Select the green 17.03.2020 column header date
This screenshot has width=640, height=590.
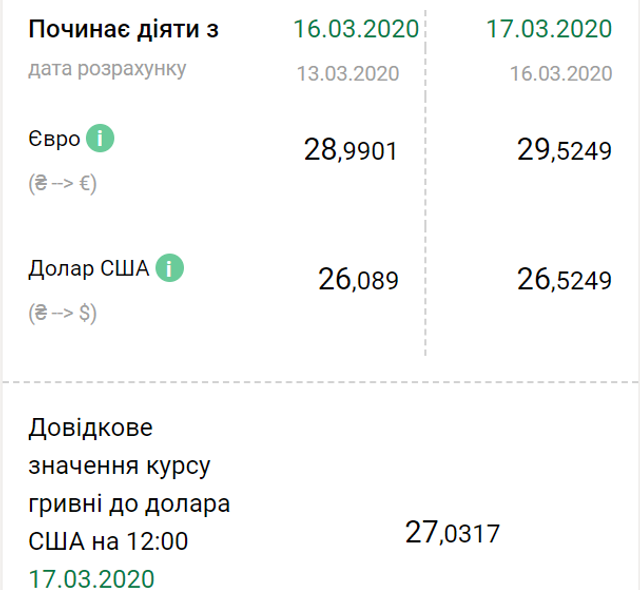tap(549, 28)
